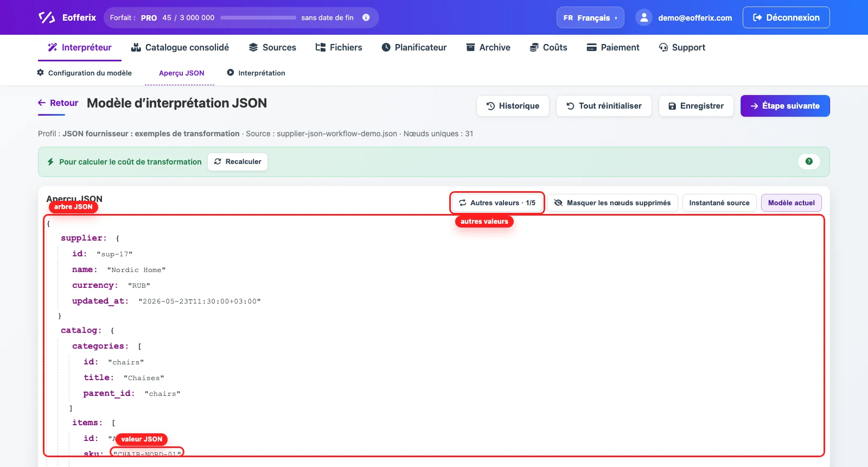Switch to Instantané source view
The image size is (868, 467).
pyautogui.click(x=719, y=203)
